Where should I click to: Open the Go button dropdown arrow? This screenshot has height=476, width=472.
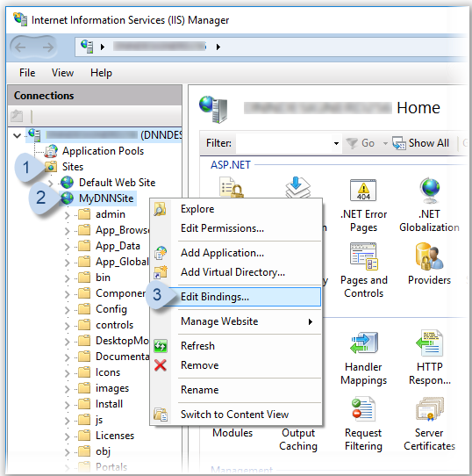[385, 143]
